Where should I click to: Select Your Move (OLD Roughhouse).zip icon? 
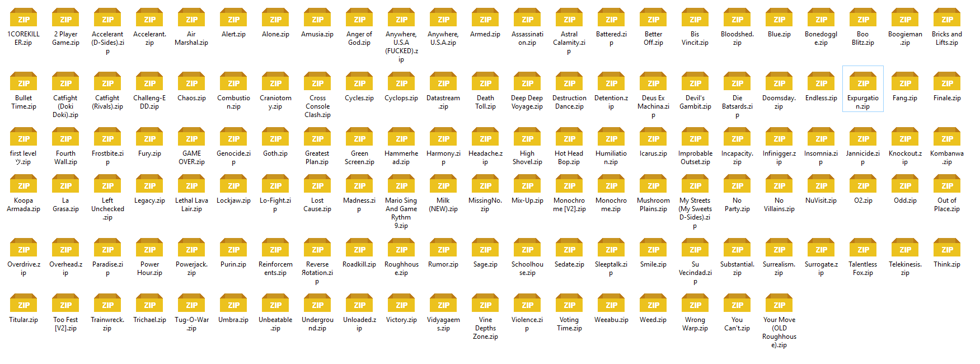coord(779,304)
